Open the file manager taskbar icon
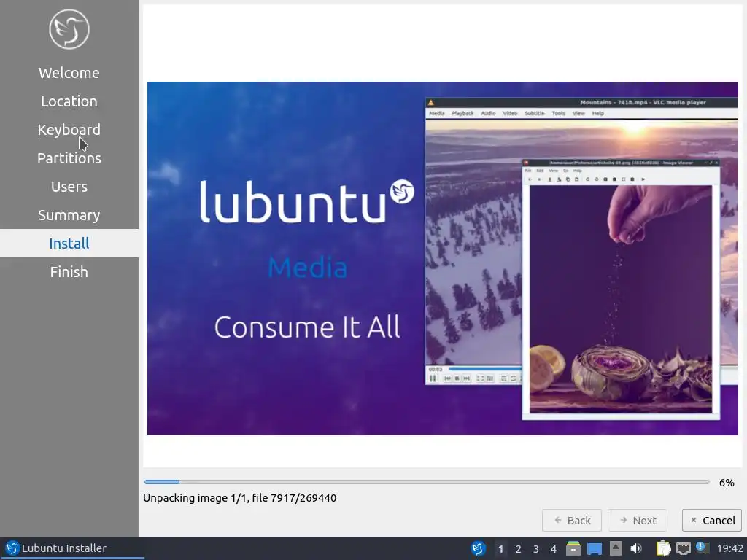747x560 pixels. 573,548
